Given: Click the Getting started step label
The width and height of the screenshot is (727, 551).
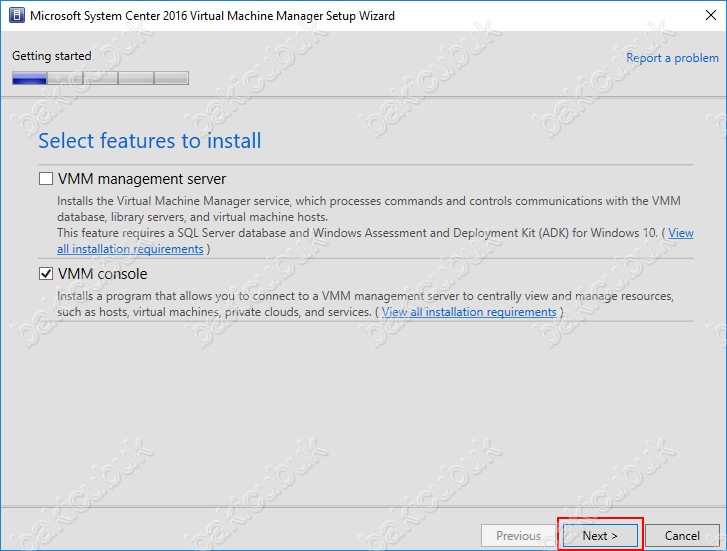Looking at the screenshot, I should [51, 56].
